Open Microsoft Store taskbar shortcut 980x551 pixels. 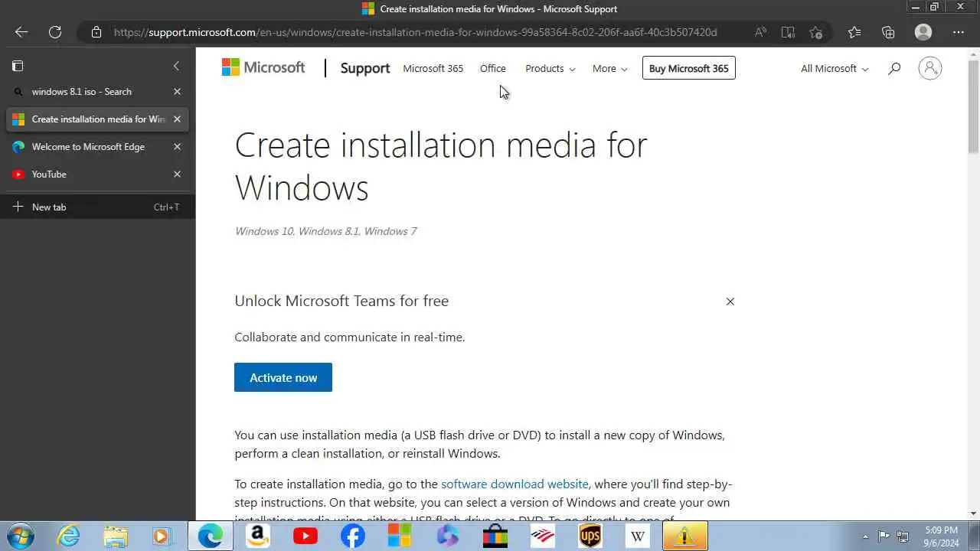(x=495, y=536)
